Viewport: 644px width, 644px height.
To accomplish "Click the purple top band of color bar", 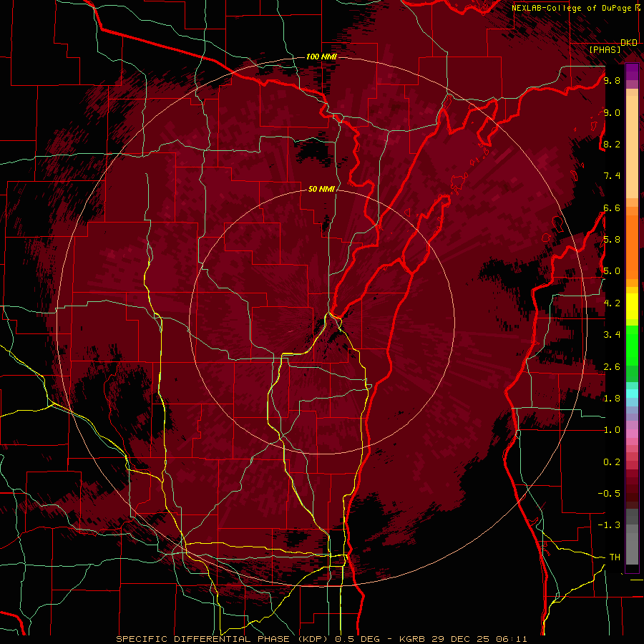I will (x=632, y=72).
